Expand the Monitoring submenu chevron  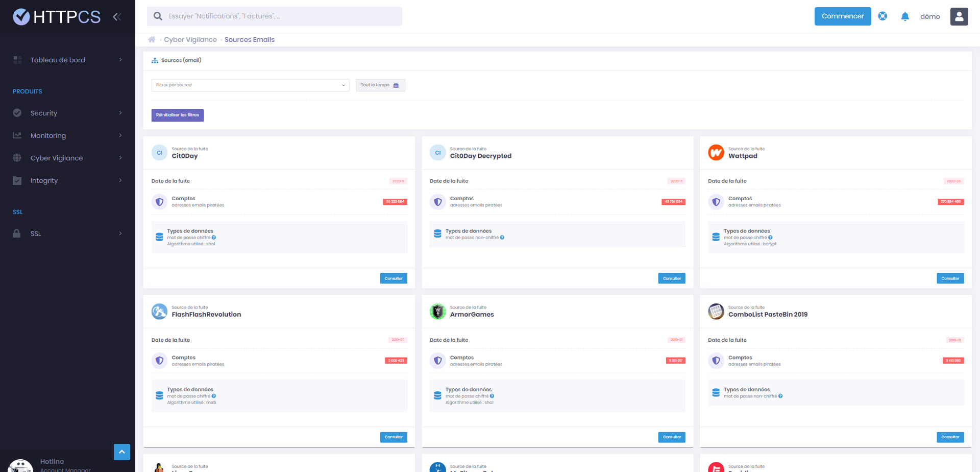120,135
